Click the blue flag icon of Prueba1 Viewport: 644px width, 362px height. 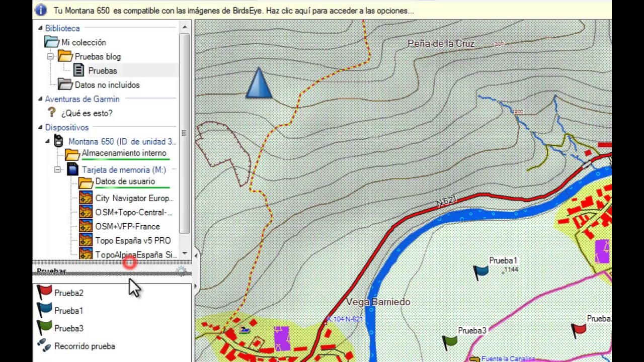click(x=45, y=310)
